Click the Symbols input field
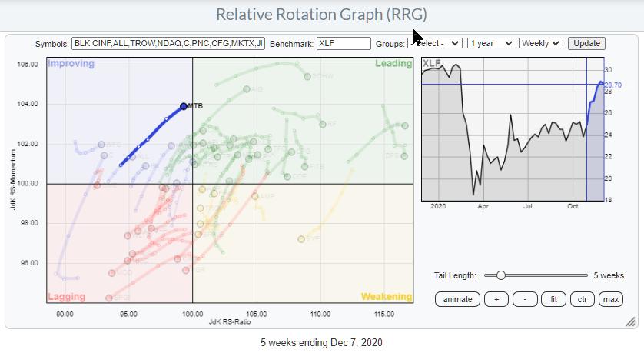 [168, 44]
